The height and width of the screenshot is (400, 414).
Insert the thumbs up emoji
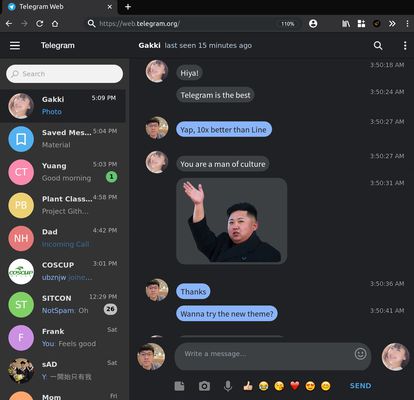click(x=248, y=386)
